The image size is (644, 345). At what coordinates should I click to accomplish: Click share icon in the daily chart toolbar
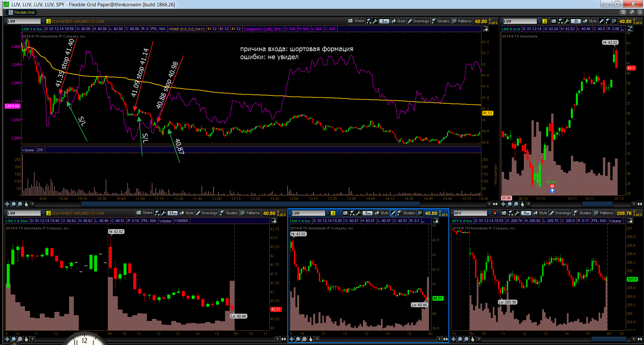pos(554,21)
